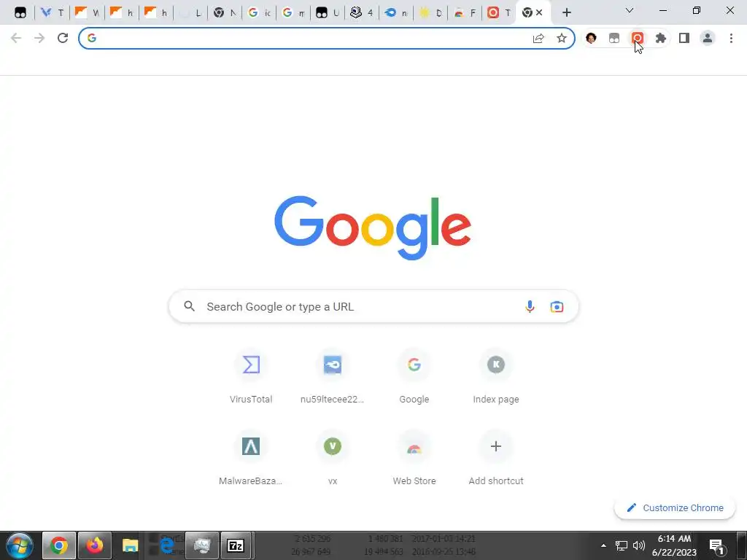Open the Google shortcut tile
This screenshot has width=747, height=560.
pos(414,378)
